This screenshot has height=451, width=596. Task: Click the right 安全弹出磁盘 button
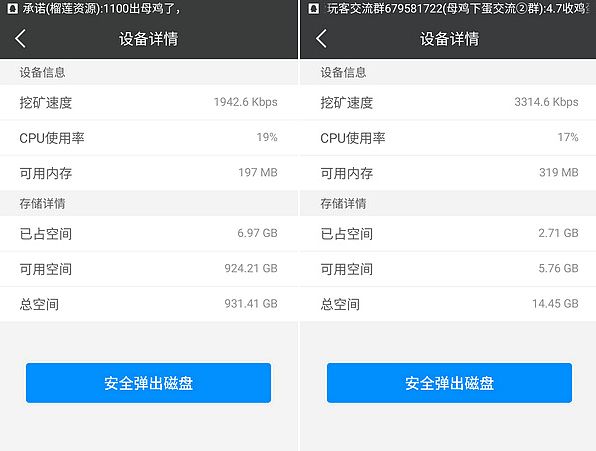click(449, 383)
